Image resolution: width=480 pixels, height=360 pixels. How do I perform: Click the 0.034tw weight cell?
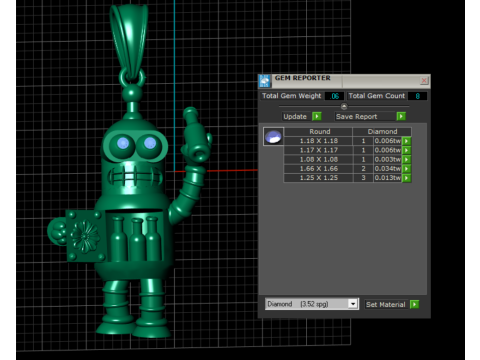pos(388,169)
